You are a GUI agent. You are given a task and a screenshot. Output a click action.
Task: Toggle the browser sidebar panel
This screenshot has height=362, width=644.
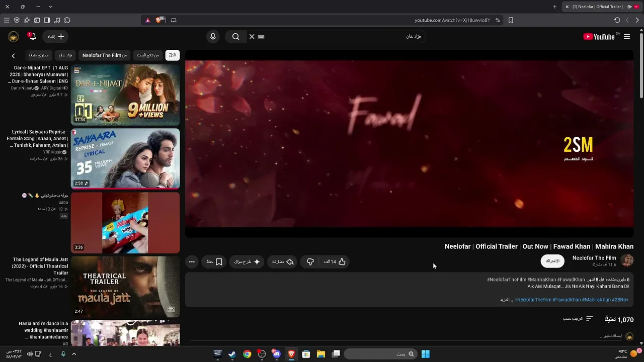pos(47,20)
